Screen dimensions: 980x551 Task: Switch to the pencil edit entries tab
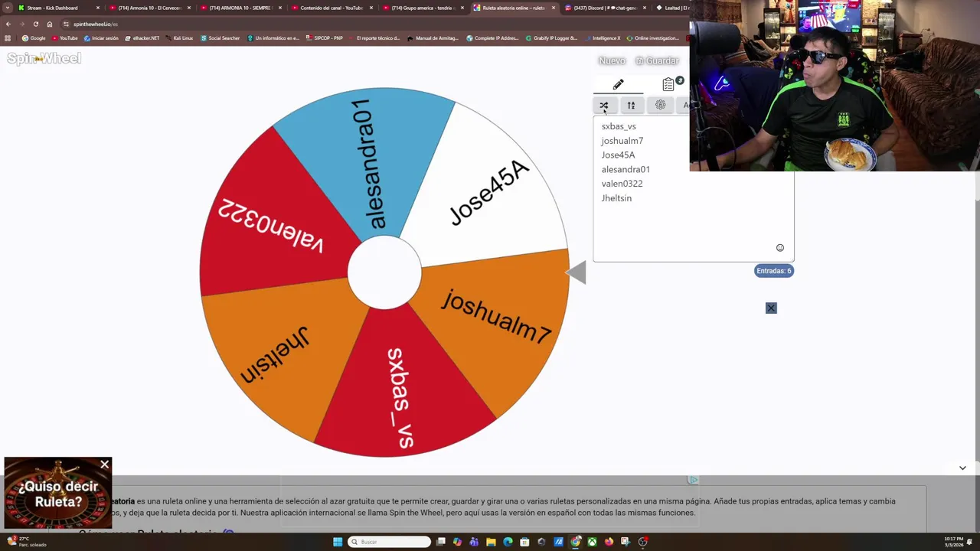click(618, 84)
